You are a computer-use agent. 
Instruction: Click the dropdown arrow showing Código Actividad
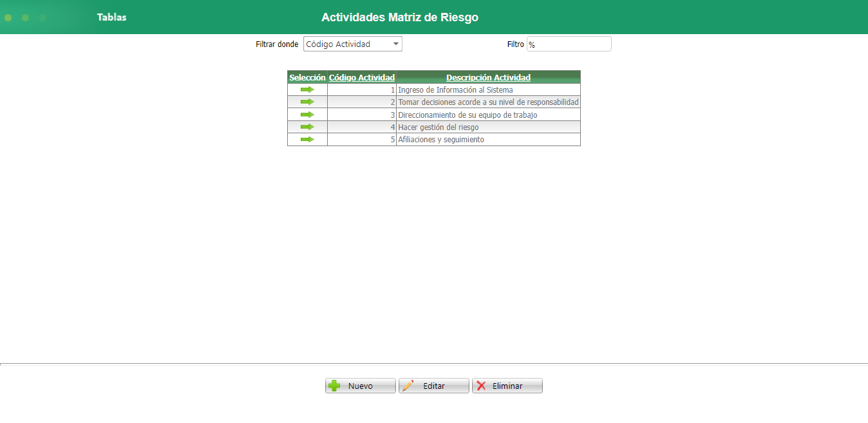tap(395, 44)
